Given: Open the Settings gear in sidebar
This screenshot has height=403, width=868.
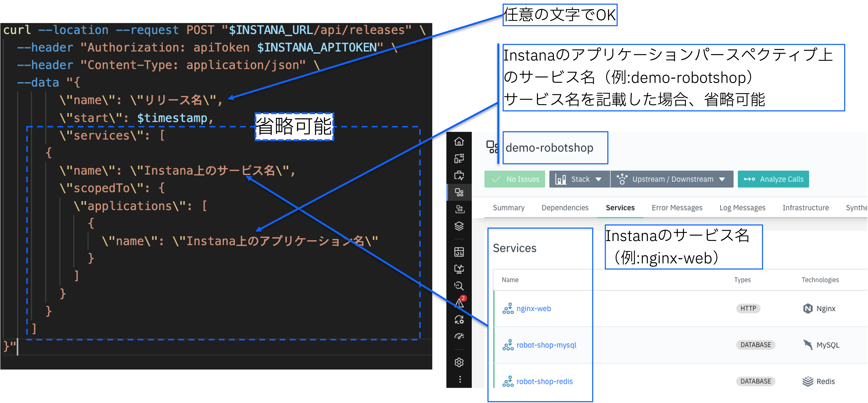Looking at the screenshot, I should (459, 363).
